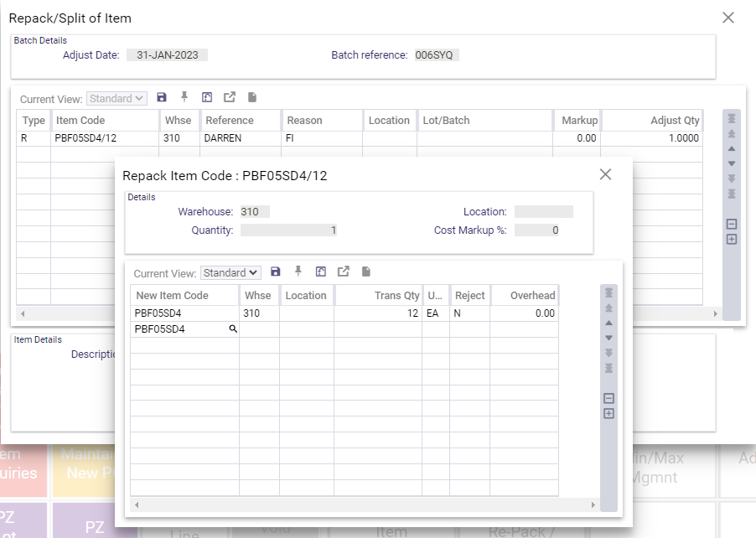Pin the view in Repack Item Code toolbar

click(x=298, y=272)
